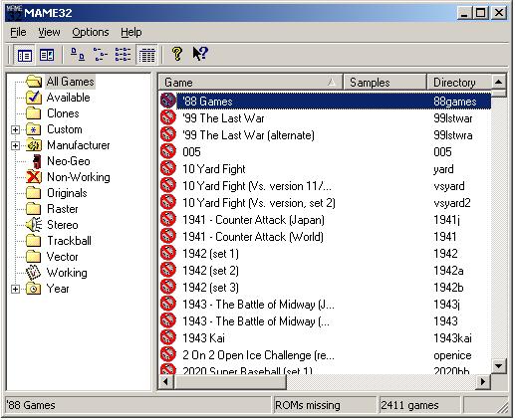Sort by the Samples column header
This screenshot has height=420, width=515.
pyautogui.click(x=385, y=83)
